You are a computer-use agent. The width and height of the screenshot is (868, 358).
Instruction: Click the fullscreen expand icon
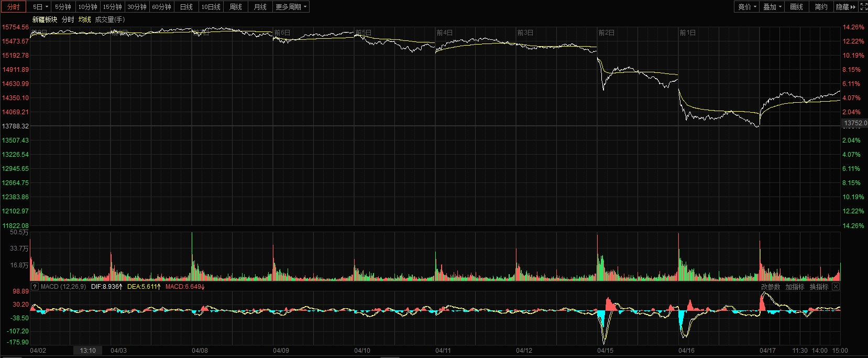tap(864, 7)
